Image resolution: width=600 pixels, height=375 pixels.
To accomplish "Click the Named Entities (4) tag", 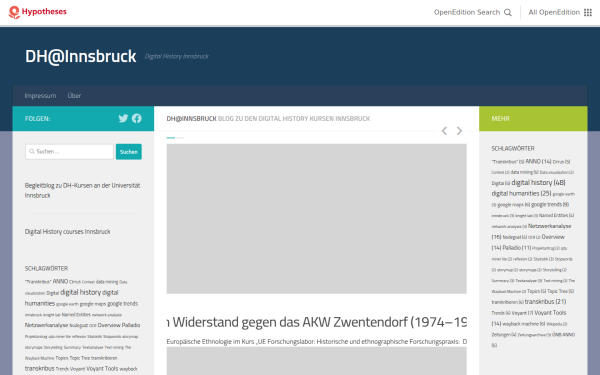I will click(x=556, y=215).
